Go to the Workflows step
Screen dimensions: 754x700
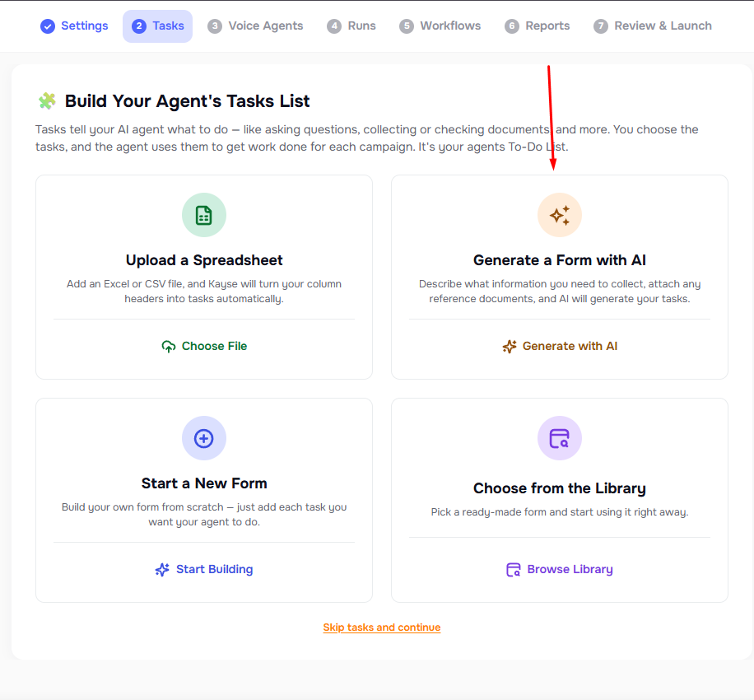click(x=440, y=26)
